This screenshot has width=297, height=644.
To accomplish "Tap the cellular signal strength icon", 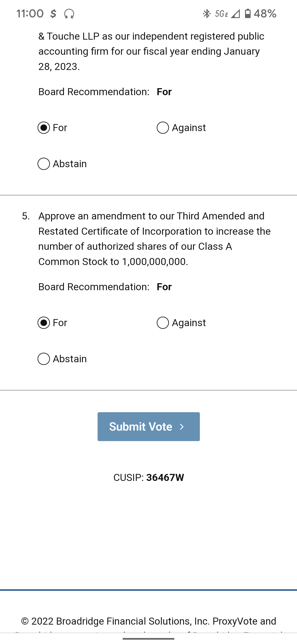I will 235,14.
